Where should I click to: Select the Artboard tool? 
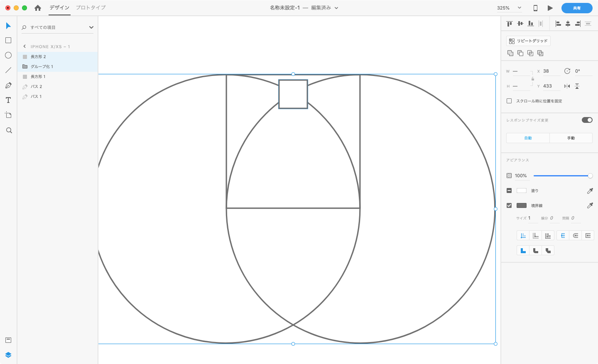8,115
